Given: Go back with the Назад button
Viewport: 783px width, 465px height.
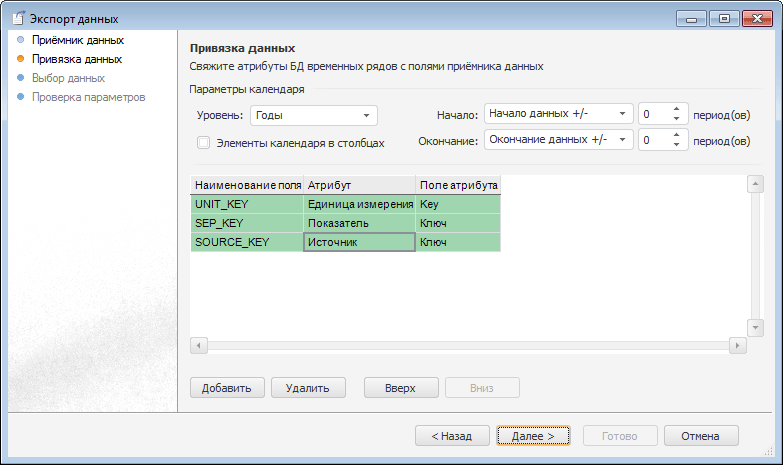Looking at the screenshot, I should 452,436.
